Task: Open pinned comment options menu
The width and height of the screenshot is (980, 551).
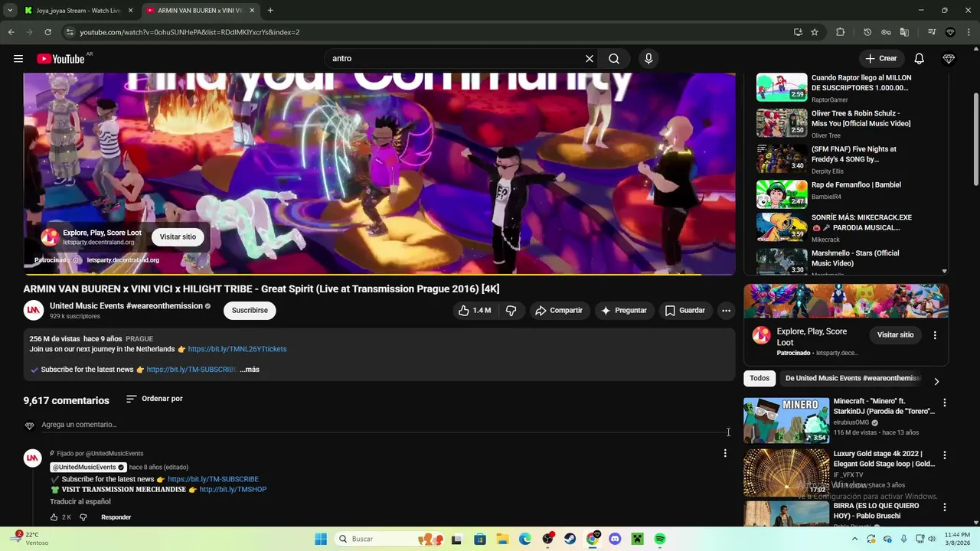Action: pyautogui.click(x=725, y=454)
